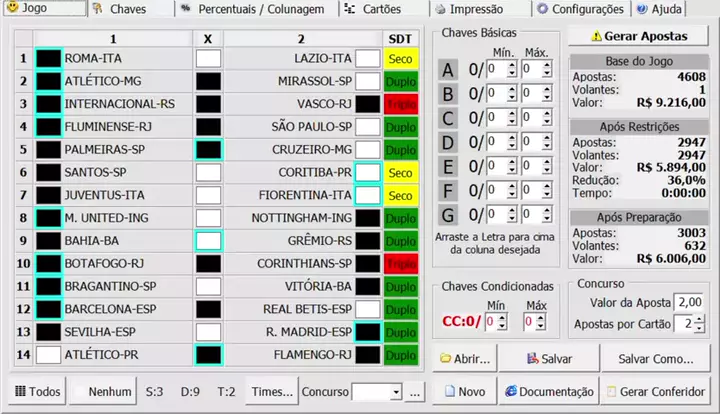Click the keys icon on Chaves tab

[97, 8]
